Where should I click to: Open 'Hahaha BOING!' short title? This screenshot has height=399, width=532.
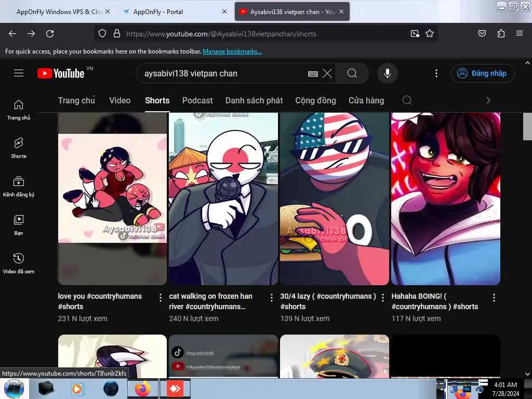point(434,301)
